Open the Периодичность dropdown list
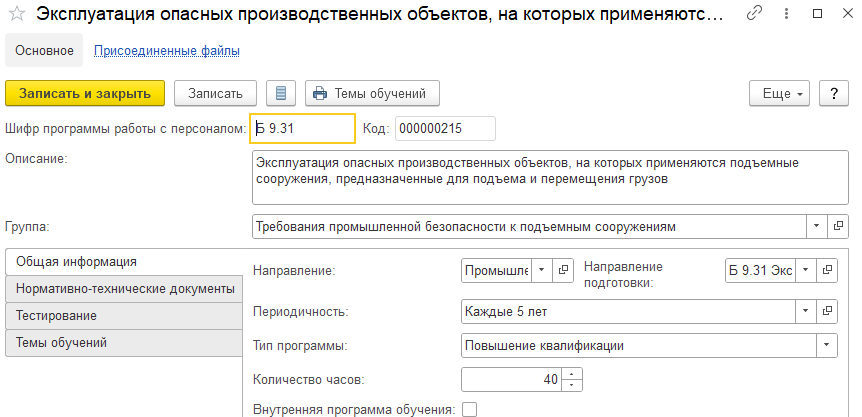 coord(805,312)
